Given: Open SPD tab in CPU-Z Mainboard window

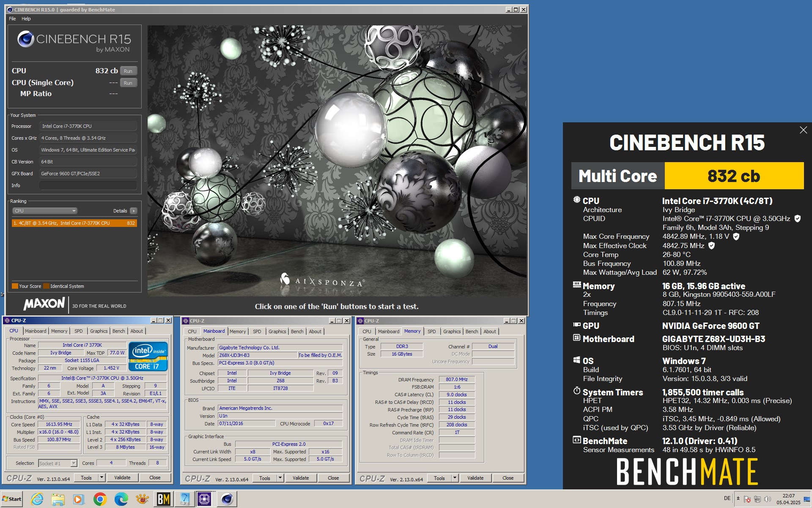Looking at the screenshot, I should (x=257, y=331).
